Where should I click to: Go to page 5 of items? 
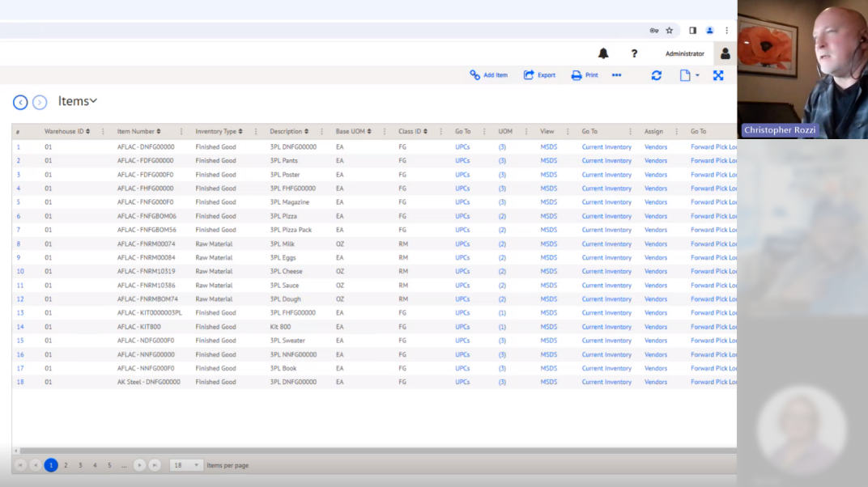[x=109, y=465]
